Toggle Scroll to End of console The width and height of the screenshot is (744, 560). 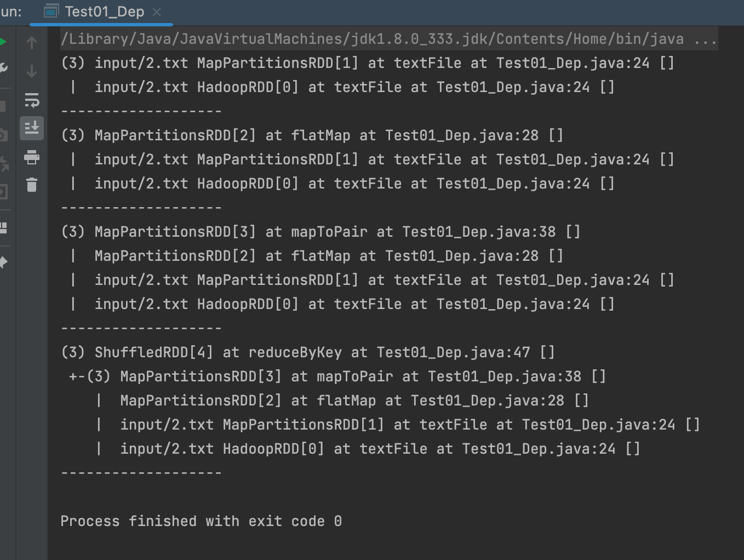[32, 128]
